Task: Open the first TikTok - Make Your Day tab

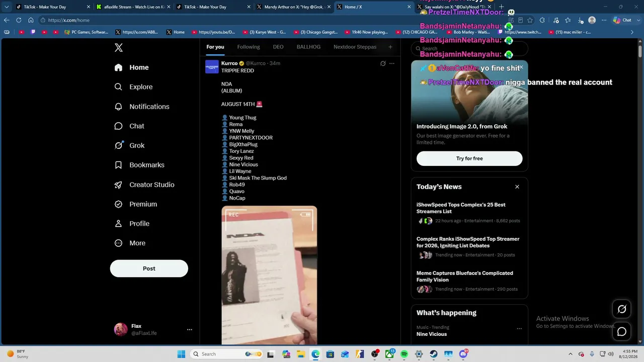Action: 52,7
